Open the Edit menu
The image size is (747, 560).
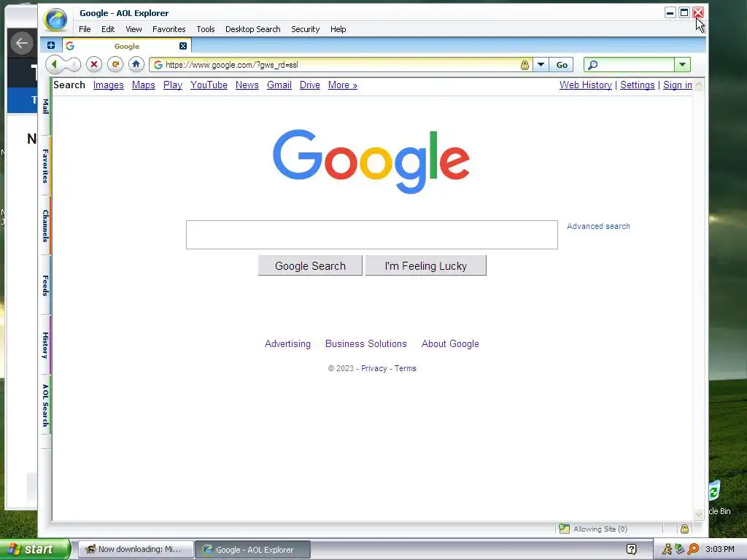108,29
